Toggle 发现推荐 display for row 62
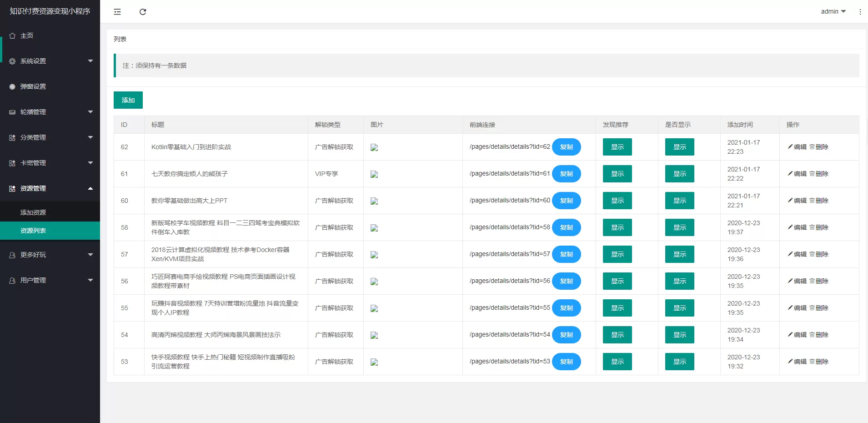Image resolution: width=868 pixels, height=423 pixels. [x=617, y=147]
